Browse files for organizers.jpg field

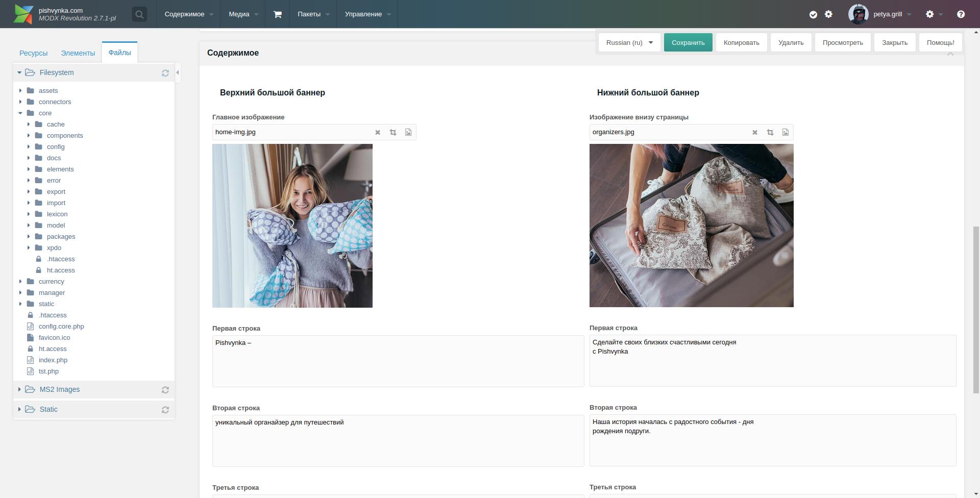(786, 133)
